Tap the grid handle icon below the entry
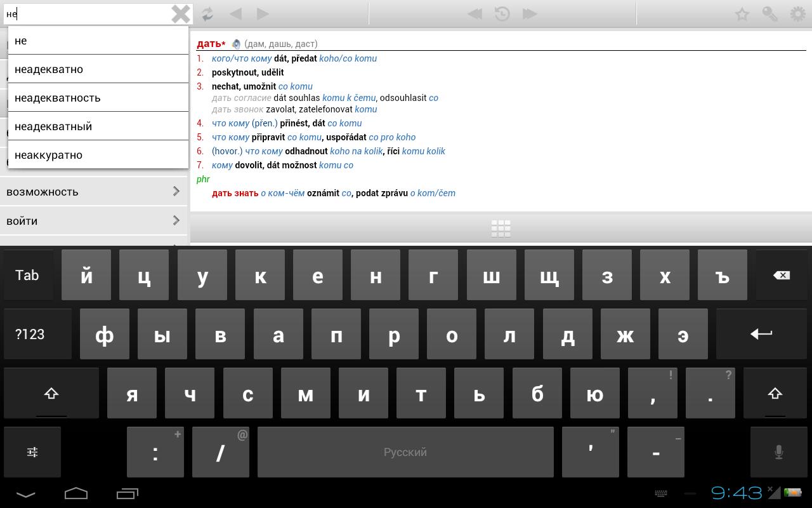Viewport: 812px width, 508px height. (x=501, y=229)
